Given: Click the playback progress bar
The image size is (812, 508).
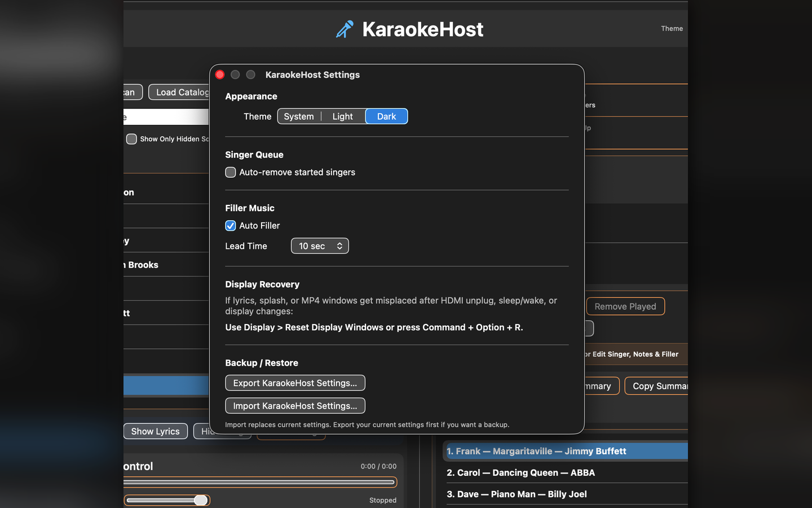Looking at the screenshot, I should point(260,482).
